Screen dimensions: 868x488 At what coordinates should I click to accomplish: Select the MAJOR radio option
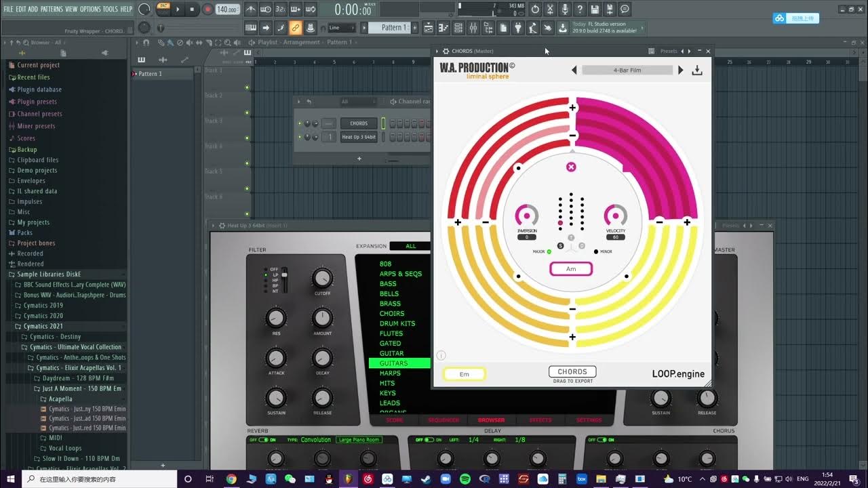549,251
